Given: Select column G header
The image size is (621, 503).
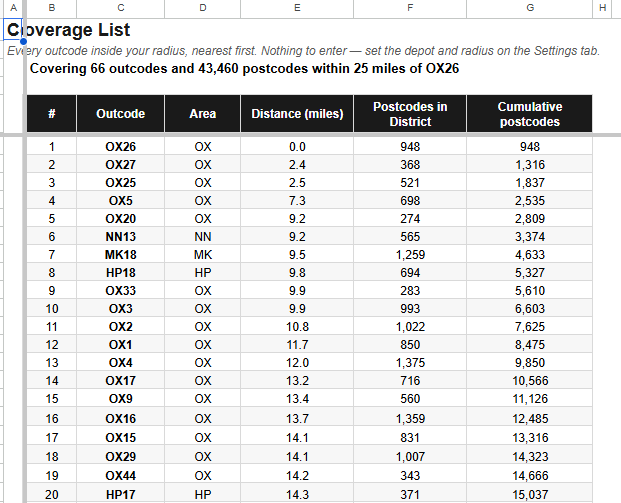Looking at the screenshot, I should pos(530,8).
